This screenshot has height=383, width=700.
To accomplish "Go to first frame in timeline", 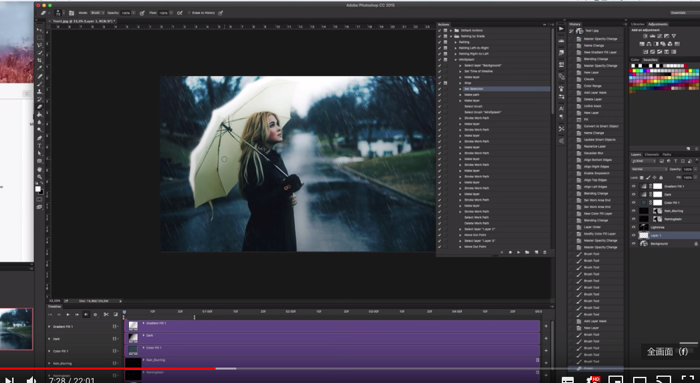I will pyautogui.click(x=50, y=314).
